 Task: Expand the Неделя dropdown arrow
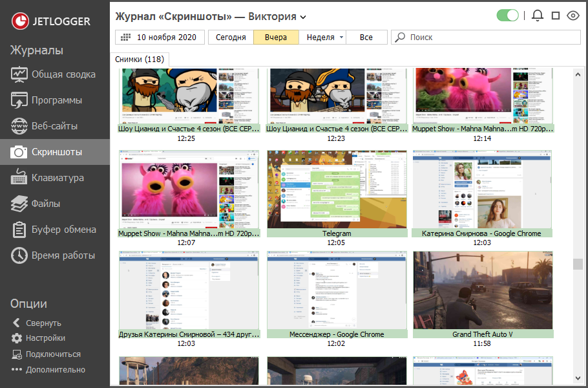point(341,37)
